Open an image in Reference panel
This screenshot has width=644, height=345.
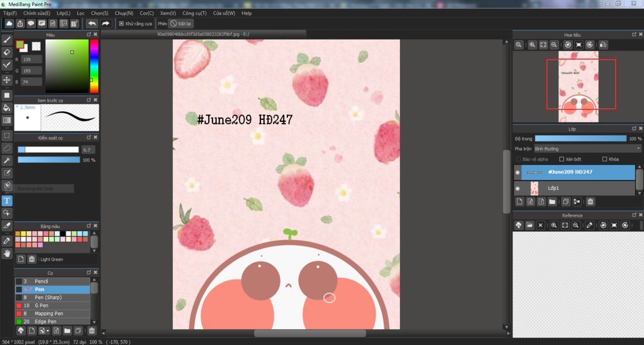[x=530, y=225]
